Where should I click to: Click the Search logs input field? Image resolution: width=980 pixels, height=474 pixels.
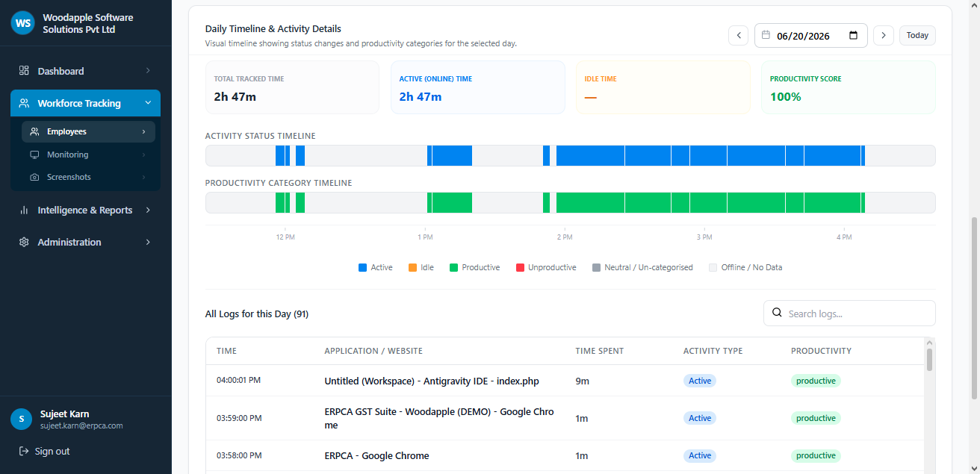click(x=849, y=314)
